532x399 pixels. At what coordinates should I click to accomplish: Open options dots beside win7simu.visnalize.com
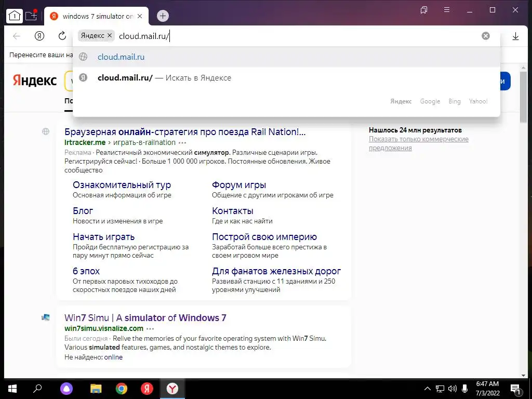(150, 329)
